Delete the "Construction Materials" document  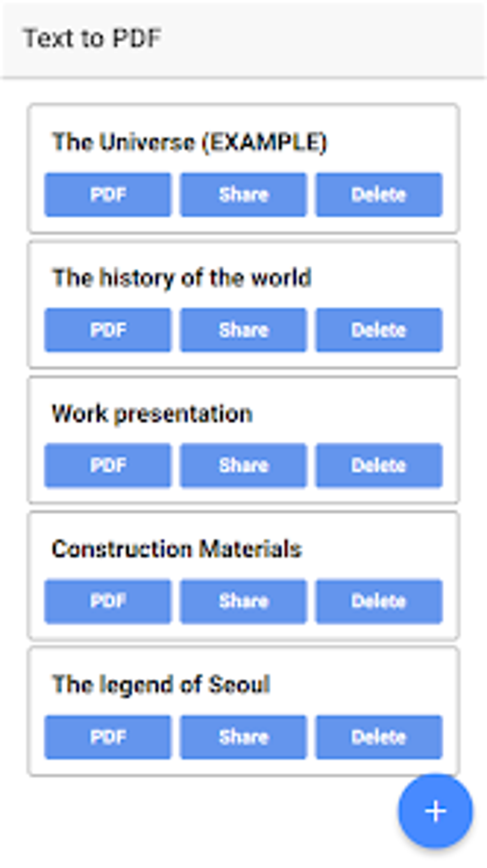(x=378, y=600)
